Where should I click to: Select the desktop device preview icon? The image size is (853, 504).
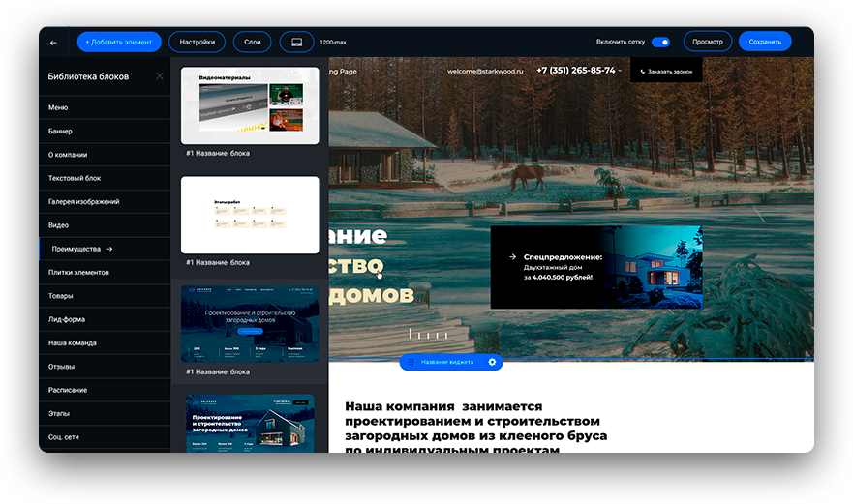tap(296, 42)
